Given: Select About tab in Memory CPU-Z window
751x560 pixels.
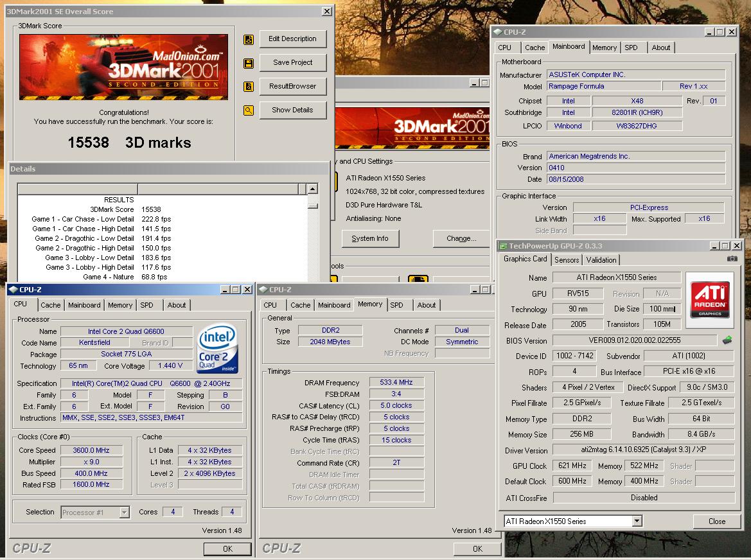Looking at the screenshot, I should (427, 305).
